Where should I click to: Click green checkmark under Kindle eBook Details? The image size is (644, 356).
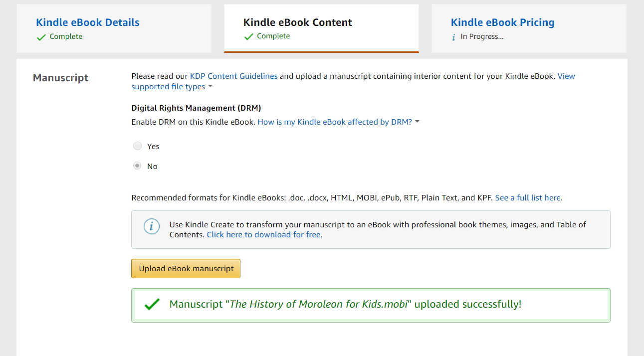41,37
